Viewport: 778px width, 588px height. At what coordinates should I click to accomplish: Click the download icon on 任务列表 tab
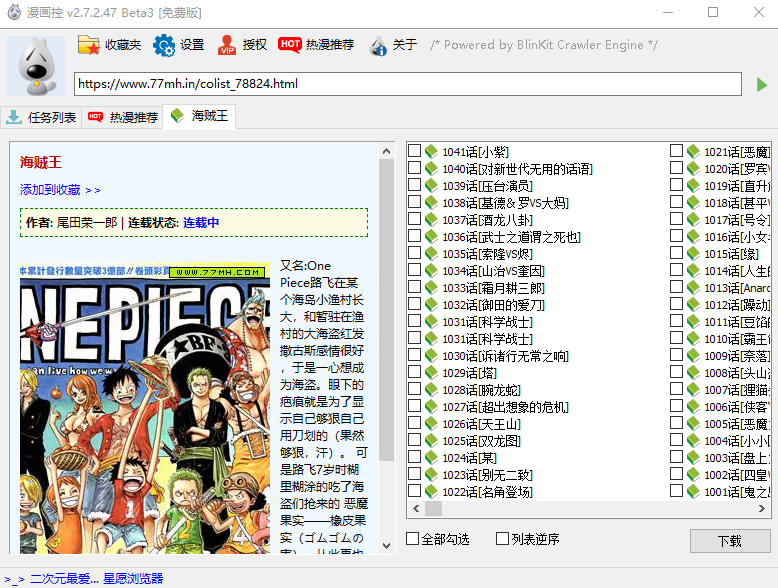pos(14,117)
